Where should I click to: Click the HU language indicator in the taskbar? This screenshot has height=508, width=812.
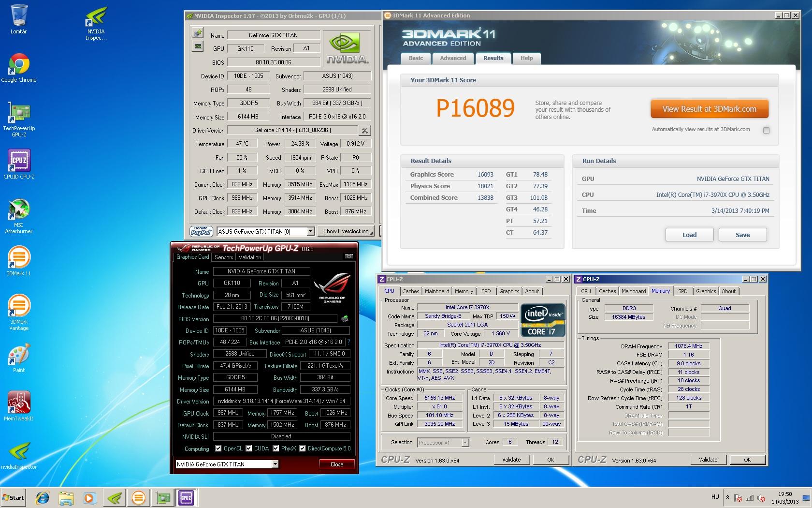[715, 497]
